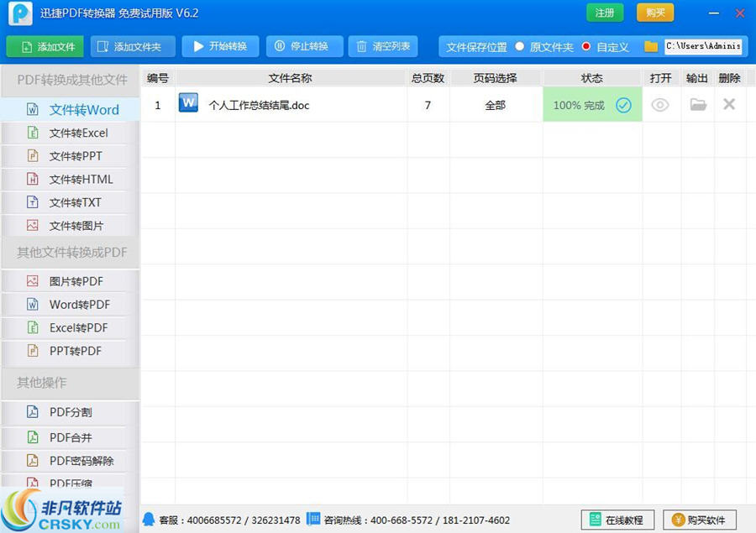Click the 100% 完成 status cell
Screen dimensions: 756x533
[592, 105]
